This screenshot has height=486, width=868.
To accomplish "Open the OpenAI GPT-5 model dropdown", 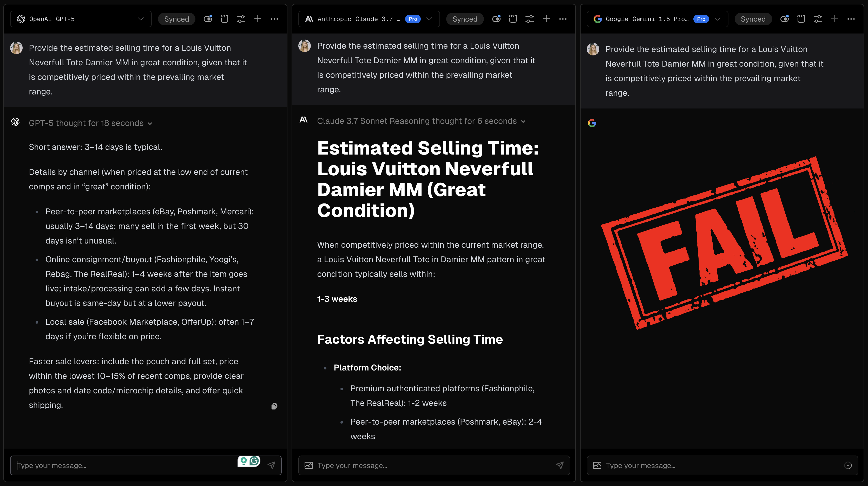I will [81, 19].
